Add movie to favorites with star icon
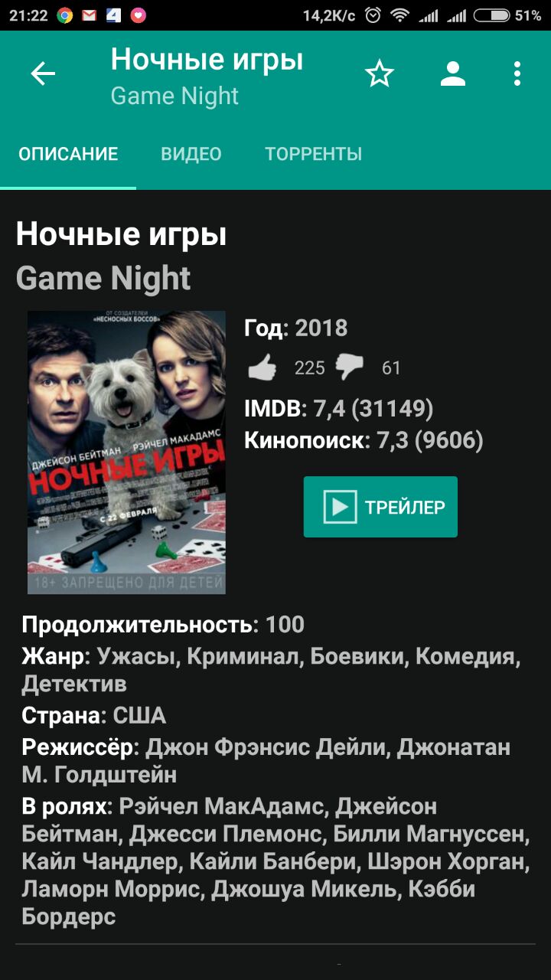 [x=379, y=73]
